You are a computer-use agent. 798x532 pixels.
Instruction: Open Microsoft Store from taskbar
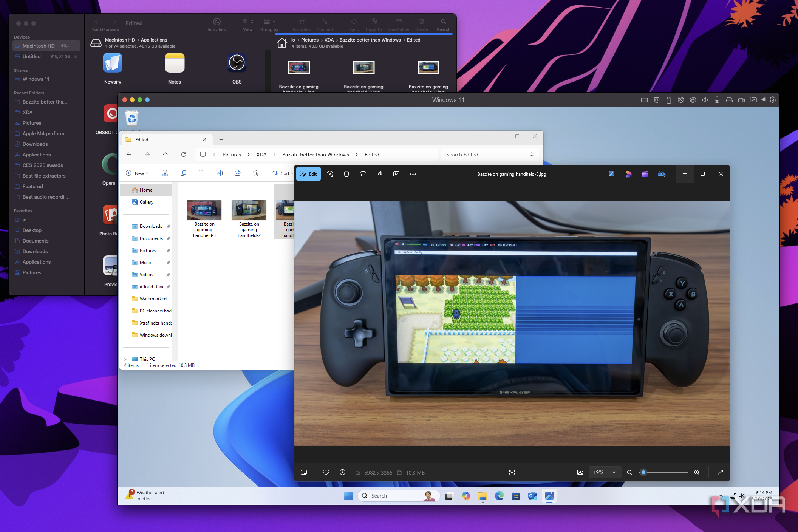click(x=516, y=496)
